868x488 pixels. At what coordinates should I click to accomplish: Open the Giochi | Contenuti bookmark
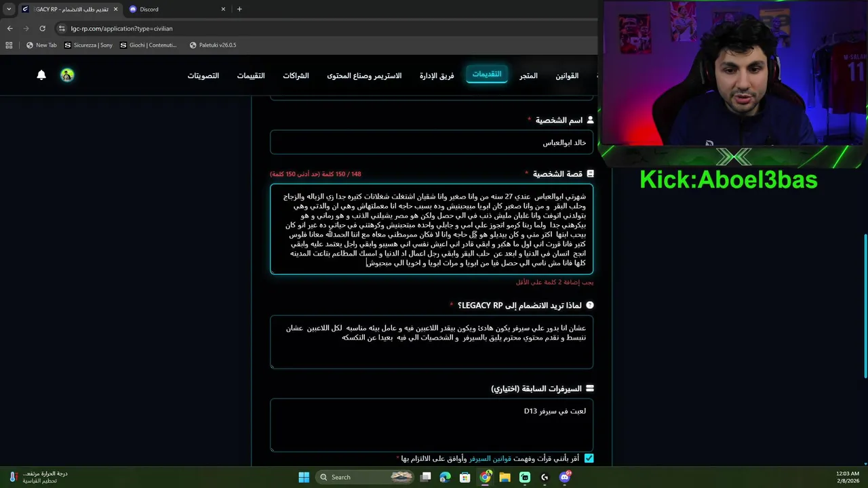coord(149,45)
